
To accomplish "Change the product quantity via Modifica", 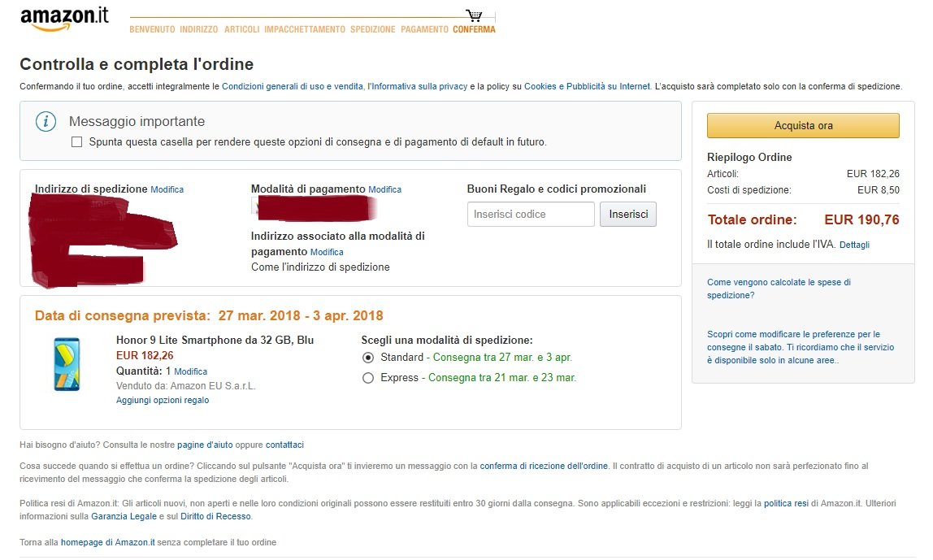I will coord(190,371).
